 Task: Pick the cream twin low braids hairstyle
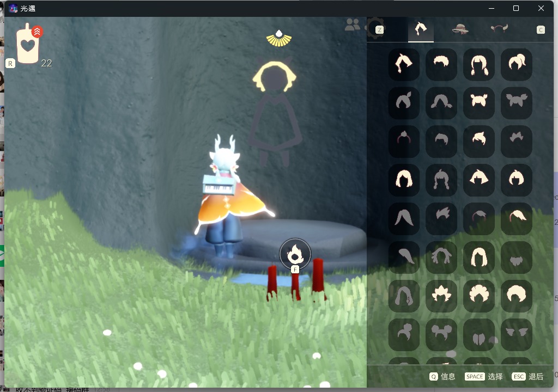point(479,64)
